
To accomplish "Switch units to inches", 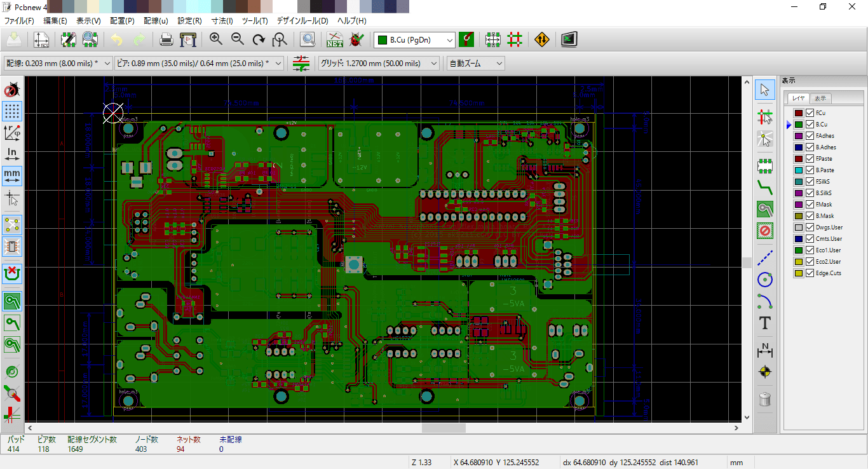I will (x=12, y=153).
